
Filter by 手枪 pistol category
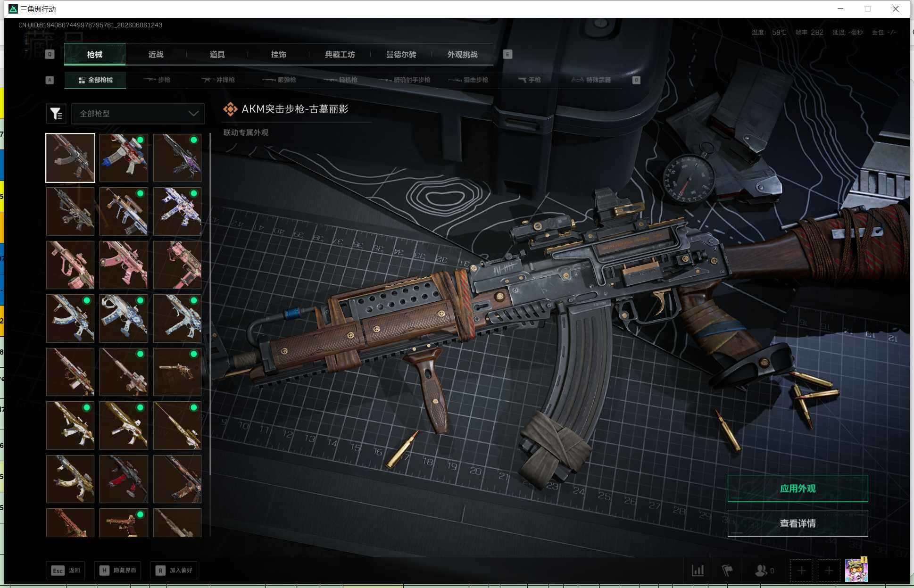tap(530, 80)
